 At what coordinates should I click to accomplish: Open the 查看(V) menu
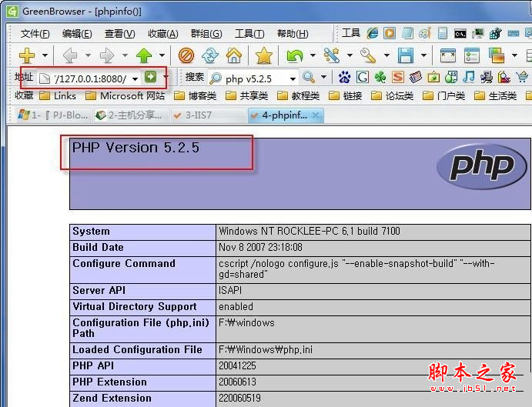[120, 34]
